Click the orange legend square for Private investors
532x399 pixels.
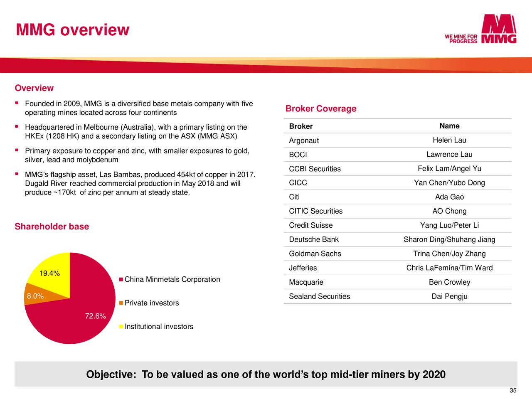coord(121,303)
